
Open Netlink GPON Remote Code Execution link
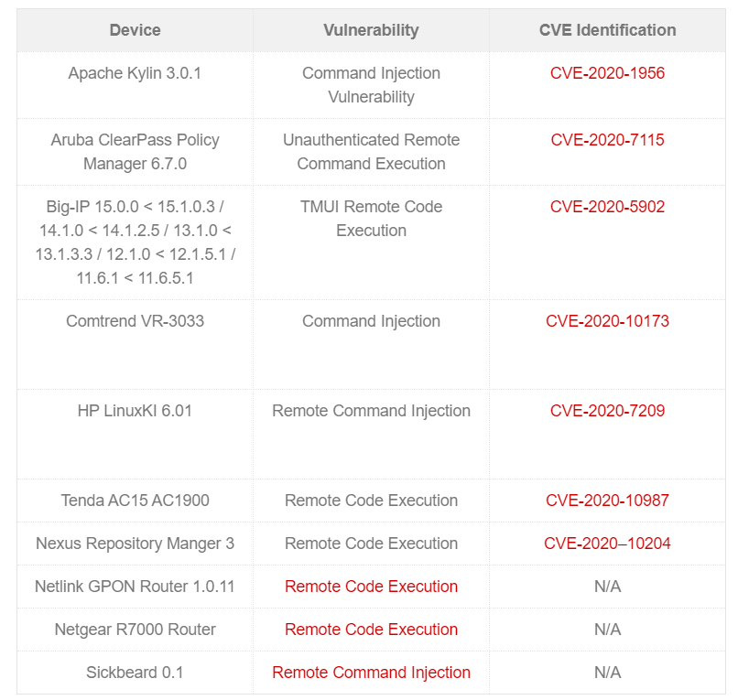[x=371, y=587]
